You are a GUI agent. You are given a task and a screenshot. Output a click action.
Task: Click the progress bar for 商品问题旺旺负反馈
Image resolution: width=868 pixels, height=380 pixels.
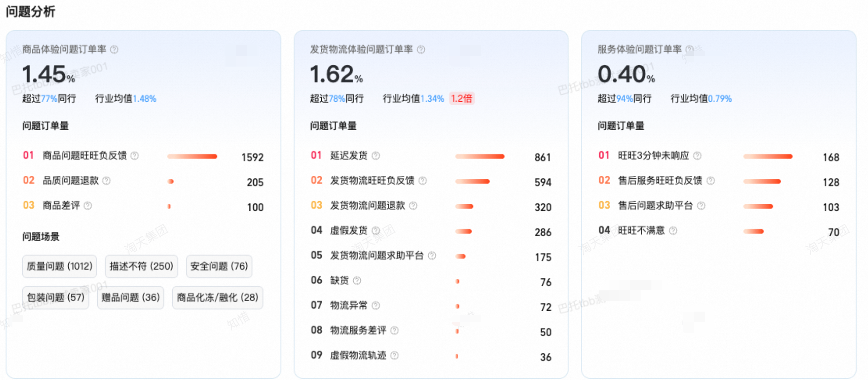[x=192, y=156]
